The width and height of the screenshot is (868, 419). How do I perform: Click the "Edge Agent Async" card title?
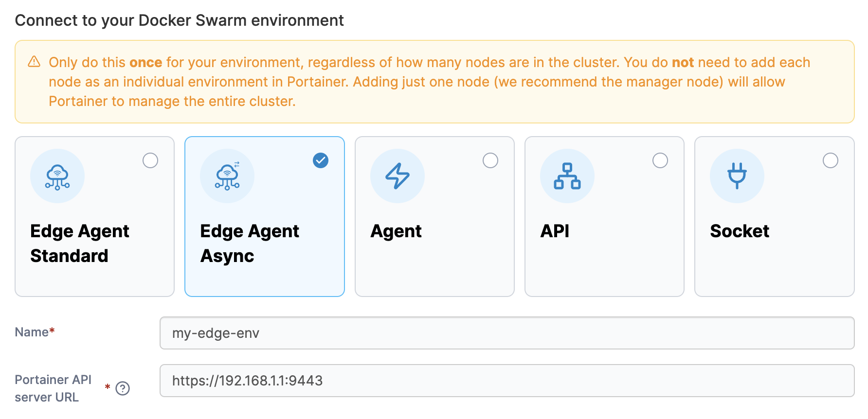click(250, 244)
